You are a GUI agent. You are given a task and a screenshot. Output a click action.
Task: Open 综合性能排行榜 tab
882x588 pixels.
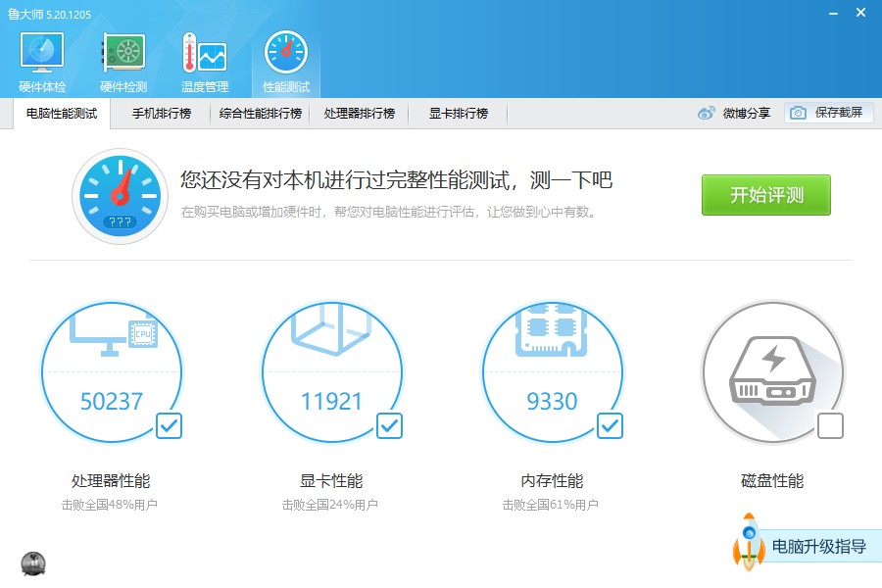tap(261, 114)
